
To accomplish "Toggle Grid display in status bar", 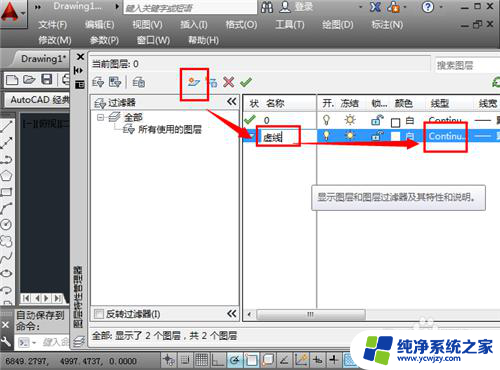I will click(201, 360).
